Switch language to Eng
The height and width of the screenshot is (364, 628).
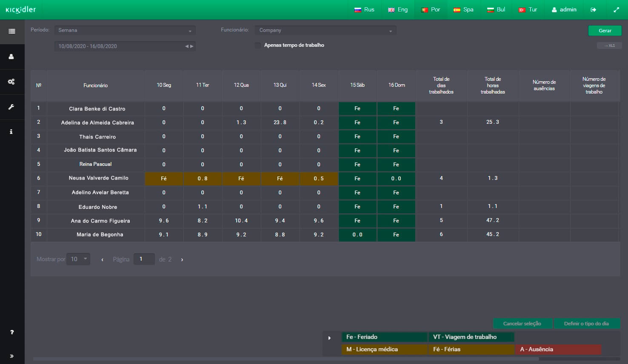398,10
